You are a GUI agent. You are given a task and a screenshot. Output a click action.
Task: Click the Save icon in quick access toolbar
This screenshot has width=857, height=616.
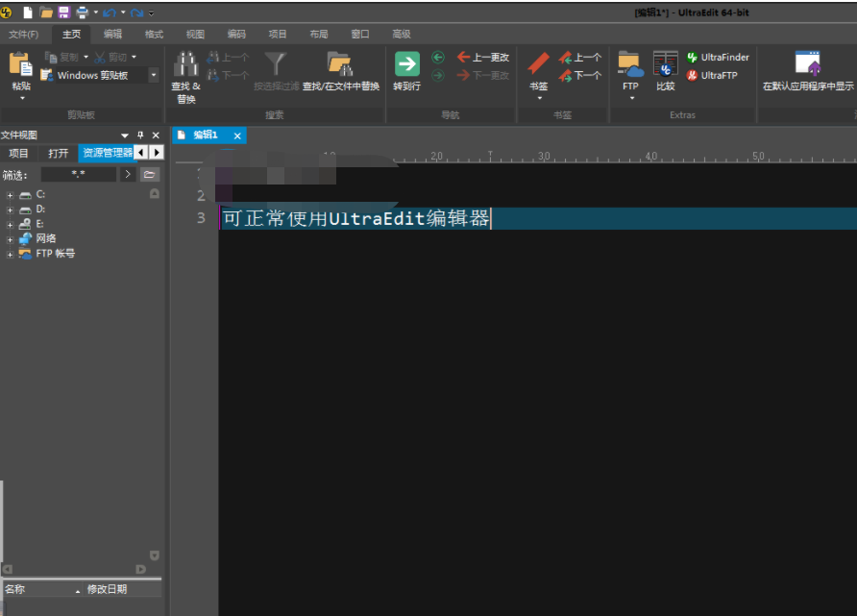tap(64, 12)
